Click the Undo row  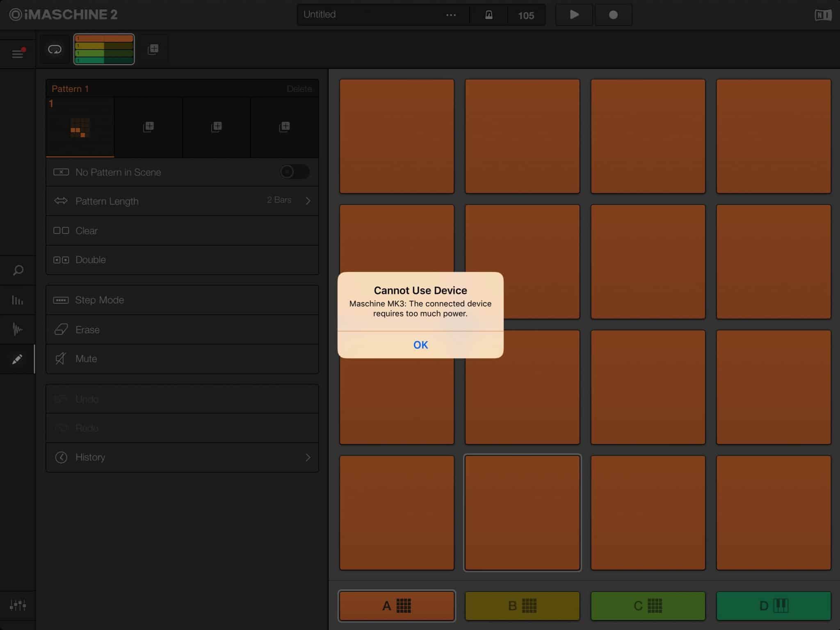pos(182,399)
